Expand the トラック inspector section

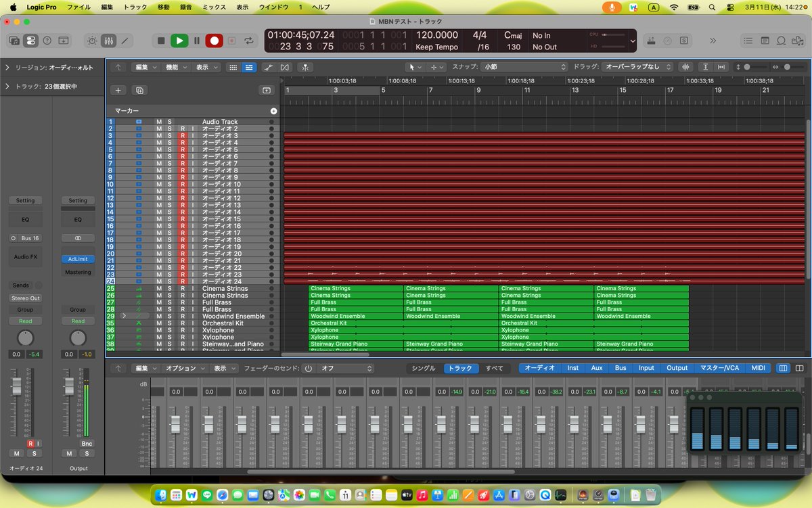coord(7,87)
